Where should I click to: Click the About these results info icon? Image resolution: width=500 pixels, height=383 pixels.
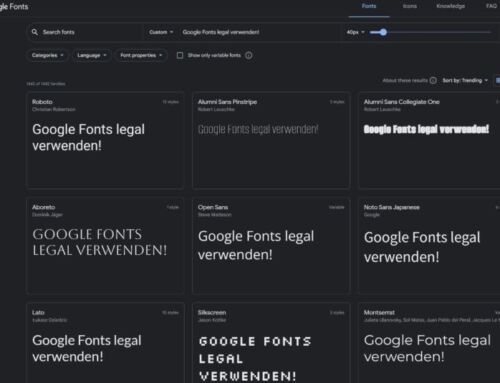click(433, 80)
